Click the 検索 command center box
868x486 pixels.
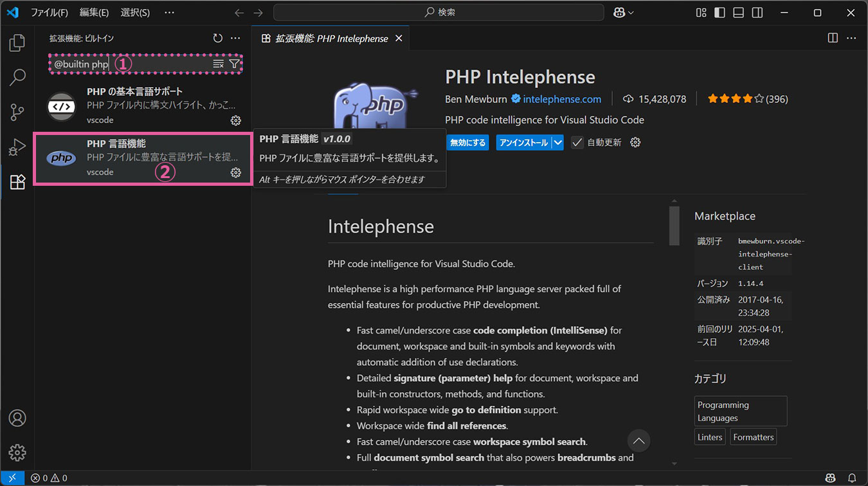point(439,12)
